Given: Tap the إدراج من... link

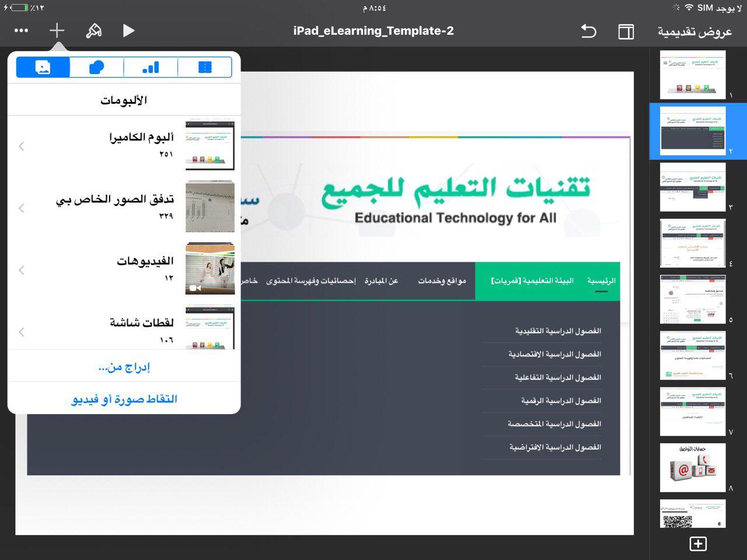Looking at the screenshot, I should pyautogui.click(x=124, y=367).
